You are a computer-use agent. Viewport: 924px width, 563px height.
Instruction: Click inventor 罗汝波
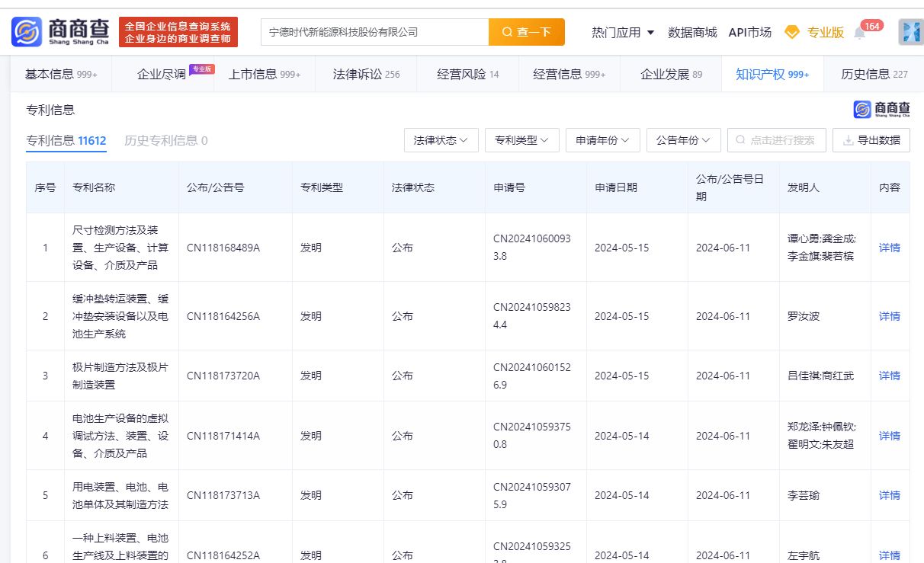coord(804,316)
